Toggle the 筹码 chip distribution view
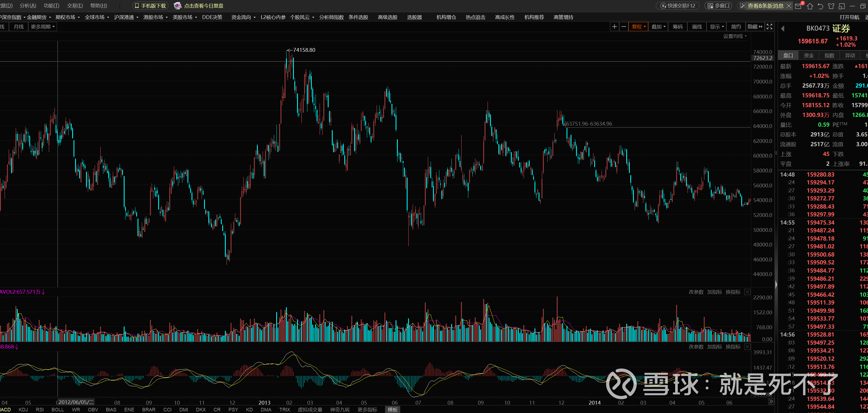 (x=677, y=27)
